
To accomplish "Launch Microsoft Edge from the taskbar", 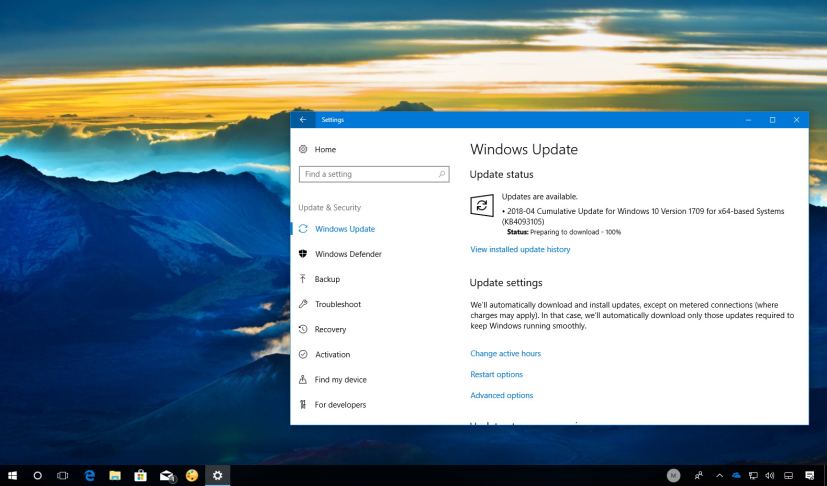I will tap(90, 475).
